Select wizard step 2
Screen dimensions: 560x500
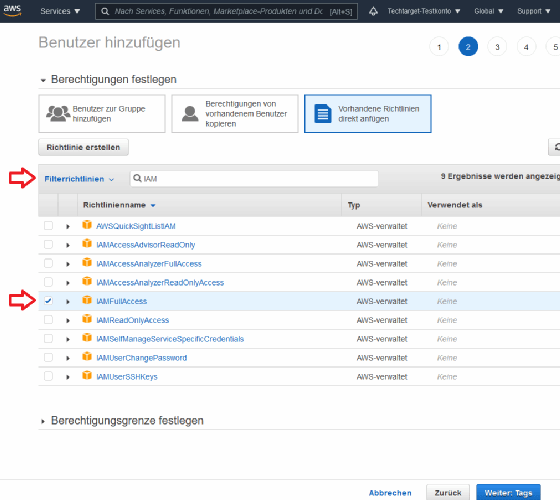point(468,46)
